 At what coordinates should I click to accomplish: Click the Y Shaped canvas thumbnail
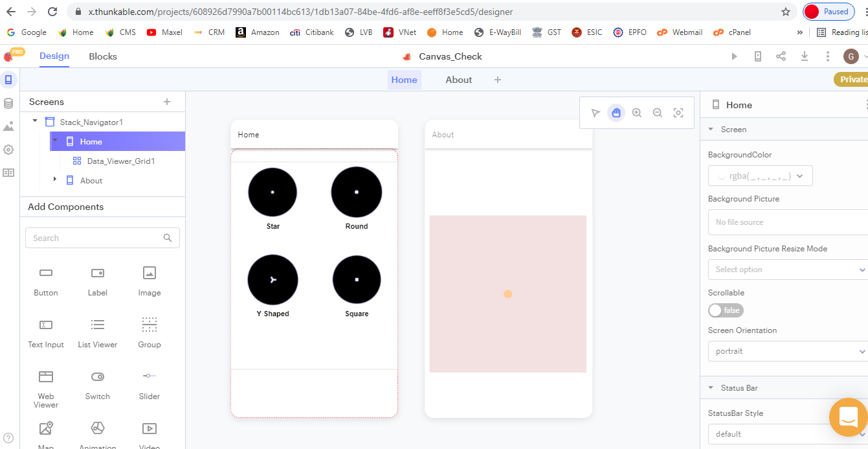273,279
